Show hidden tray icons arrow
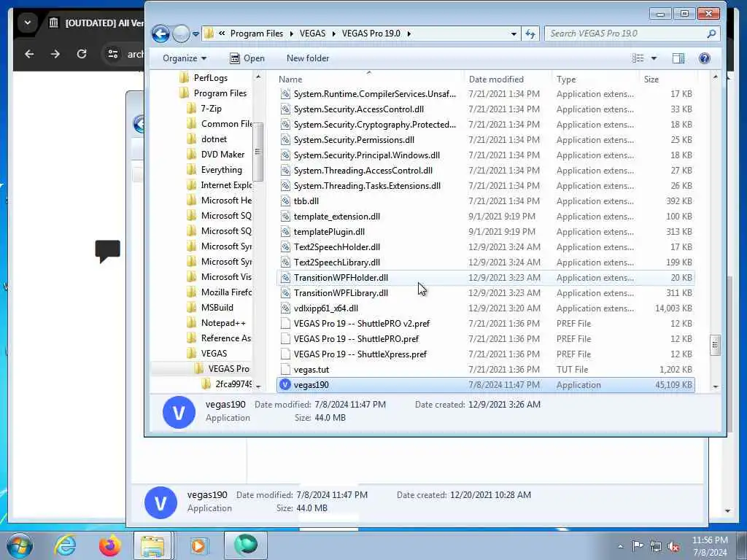 tap(620, 547)
